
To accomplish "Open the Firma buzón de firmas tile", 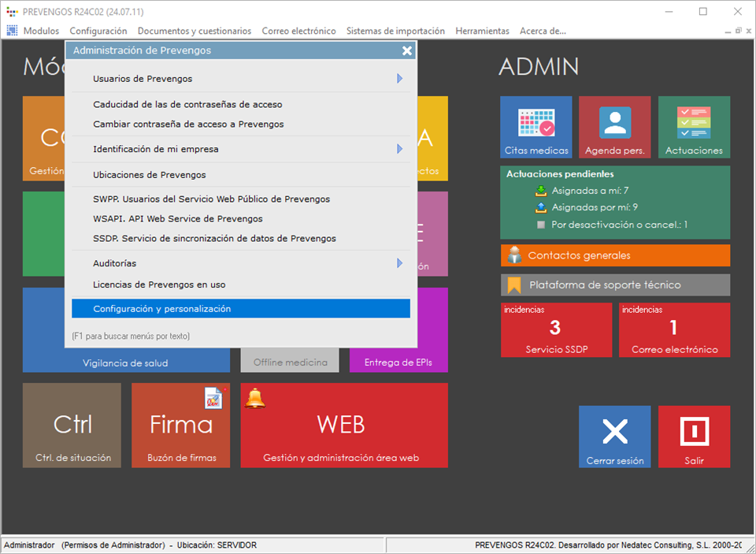I will [180, 426].
